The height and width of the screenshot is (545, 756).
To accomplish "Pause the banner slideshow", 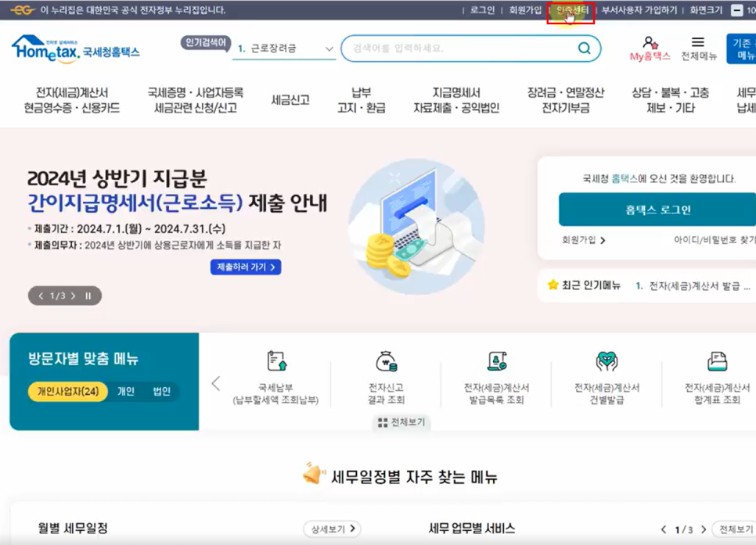I will [x=88, y=296].
